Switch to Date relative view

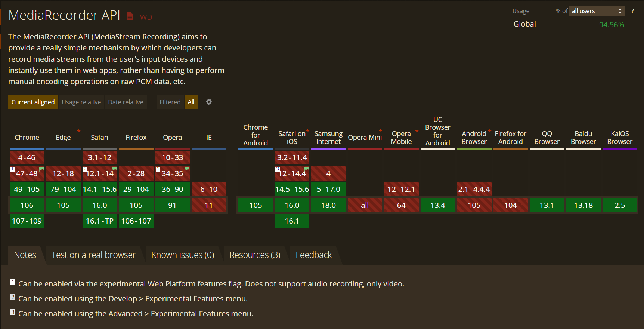click(126, 102)
